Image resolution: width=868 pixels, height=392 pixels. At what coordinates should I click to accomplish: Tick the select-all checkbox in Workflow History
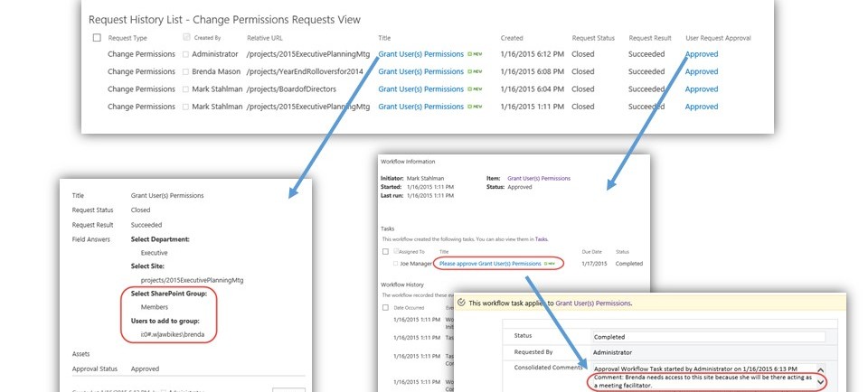pyautogui.click(x=386, y=307)
